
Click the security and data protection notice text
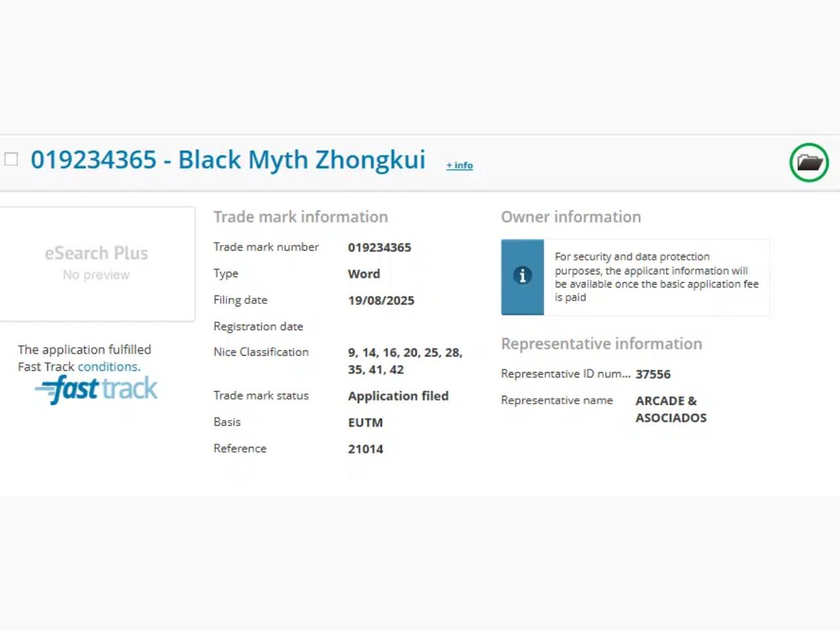tap(656, 277)
